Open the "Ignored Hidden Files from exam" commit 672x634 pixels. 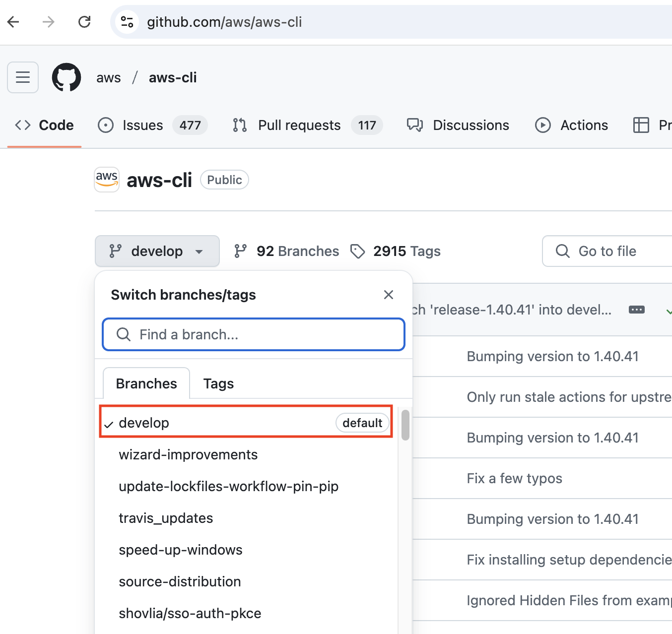click(569, 600)
